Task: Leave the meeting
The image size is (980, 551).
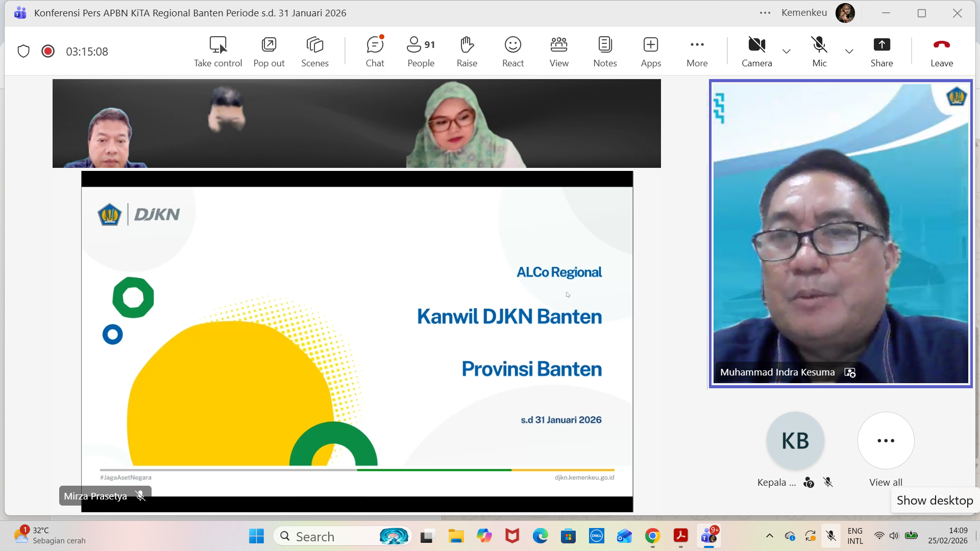Action: pyautogui.click(x=941, y=52)
